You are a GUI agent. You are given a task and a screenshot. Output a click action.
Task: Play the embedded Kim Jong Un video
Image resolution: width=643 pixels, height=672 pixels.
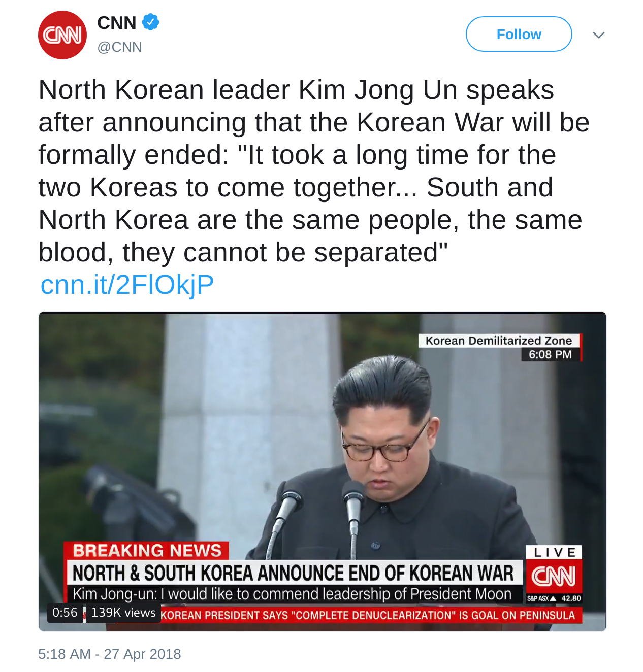(323, 472)
